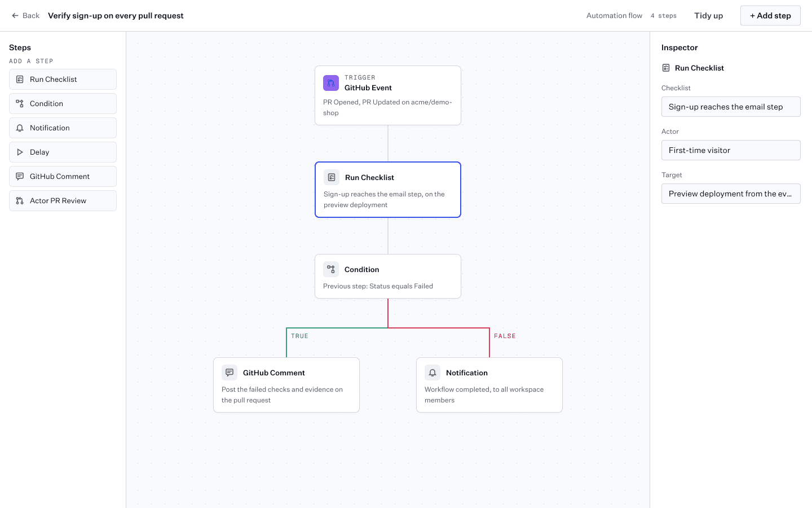Click the Condition branch icon in Steps sidebar

click(x=20, y=104)
